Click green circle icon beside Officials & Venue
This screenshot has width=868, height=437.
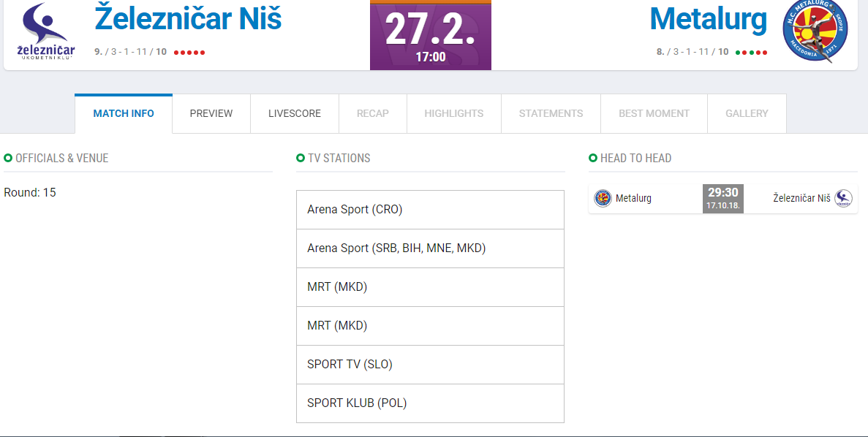pyautogui.click(x=8, y=158)
